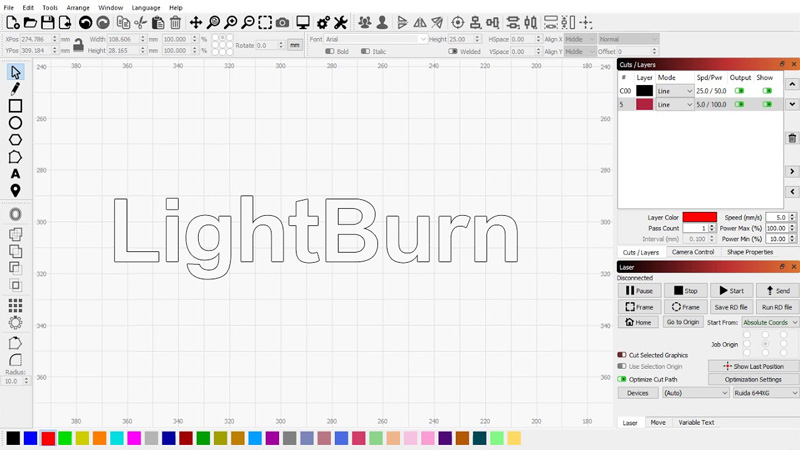Switch to the Camera Control tab
This screenshot has height=450, width=800.
point(692,252)
